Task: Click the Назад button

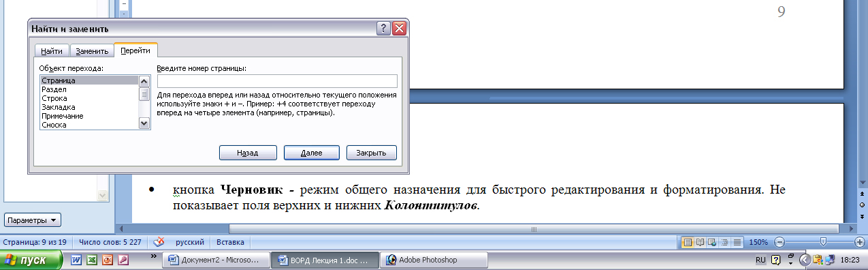Action: click(x=248, y=153)
